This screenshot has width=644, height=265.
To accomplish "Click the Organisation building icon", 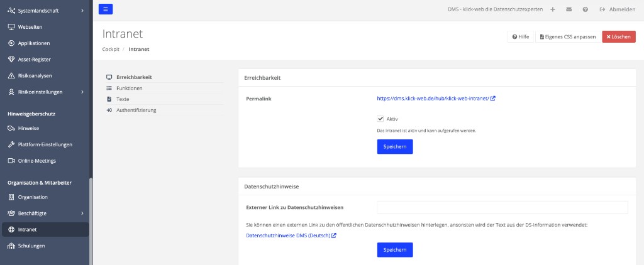I will 11,197.
